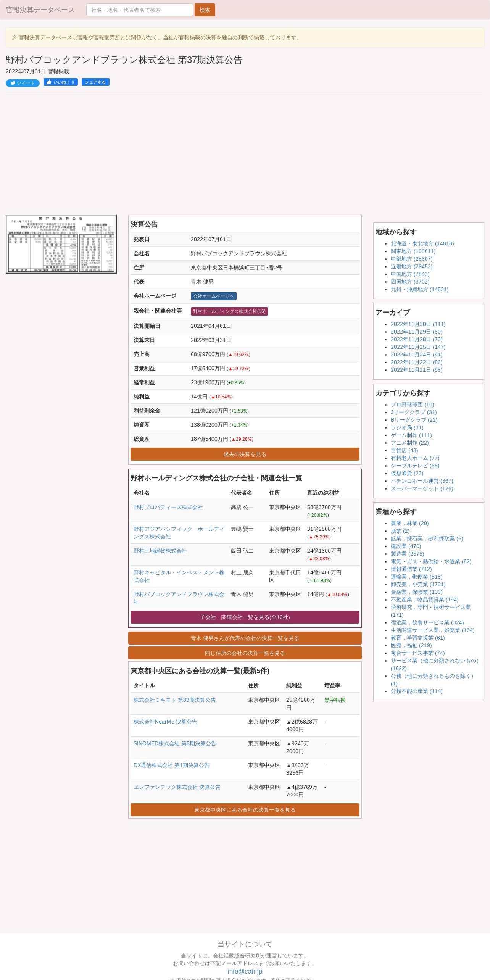Click 子会社・関連会社一覧を見る(全16社) button
This screenshot has width=490, height=980.
point(245,617)
